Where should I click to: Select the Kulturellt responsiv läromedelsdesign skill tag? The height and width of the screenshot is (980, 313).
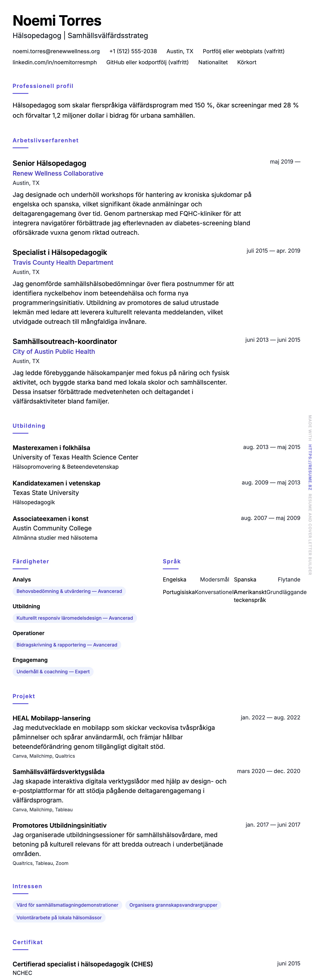(75, 618)
